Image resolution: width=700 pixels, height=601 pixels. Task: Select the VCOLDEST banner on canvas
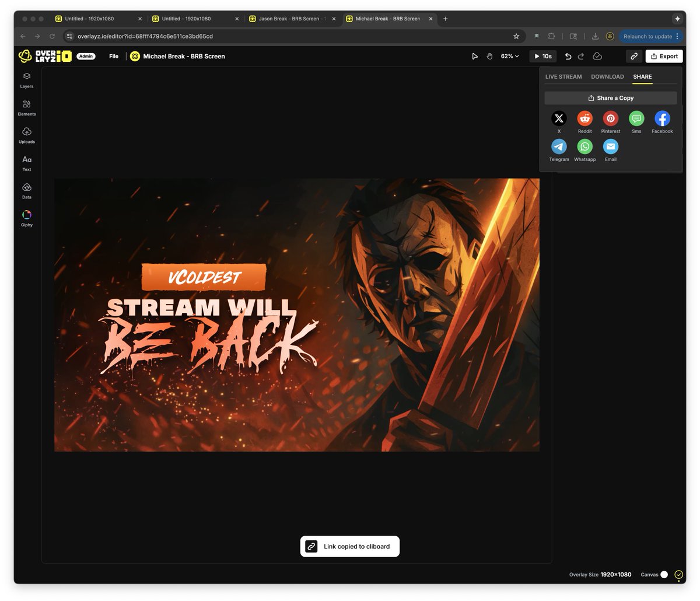coord(204,277)
